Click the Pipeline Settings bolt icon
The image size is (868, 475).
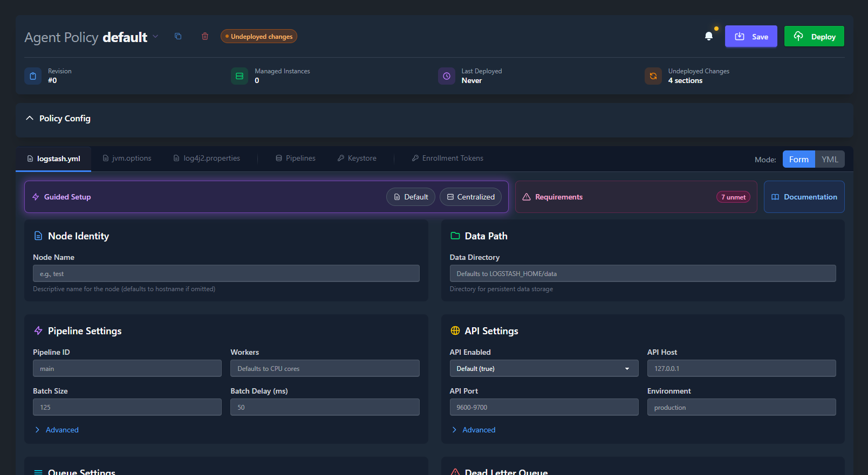pos(38,331)
